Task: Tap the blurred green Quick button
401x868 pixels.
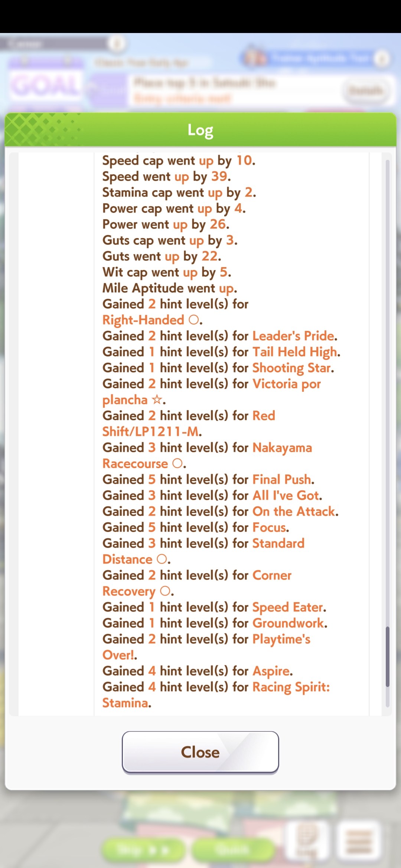Action: (232, 849)
